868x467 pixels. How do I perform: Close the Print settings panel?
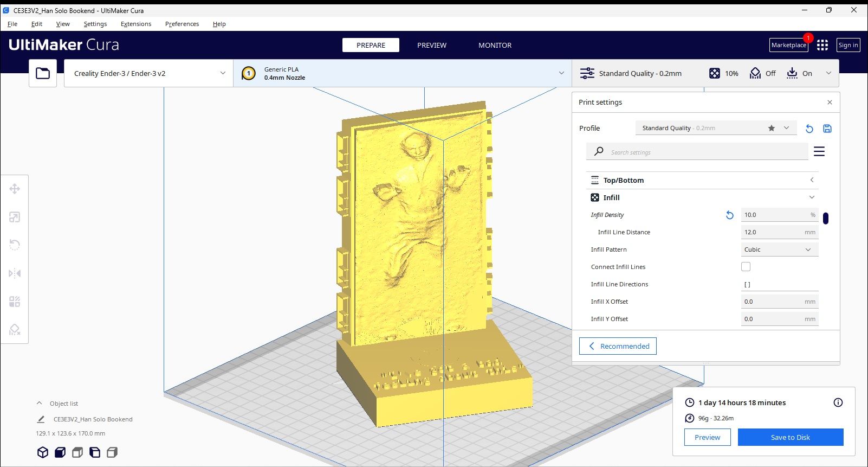click(830, 102)
